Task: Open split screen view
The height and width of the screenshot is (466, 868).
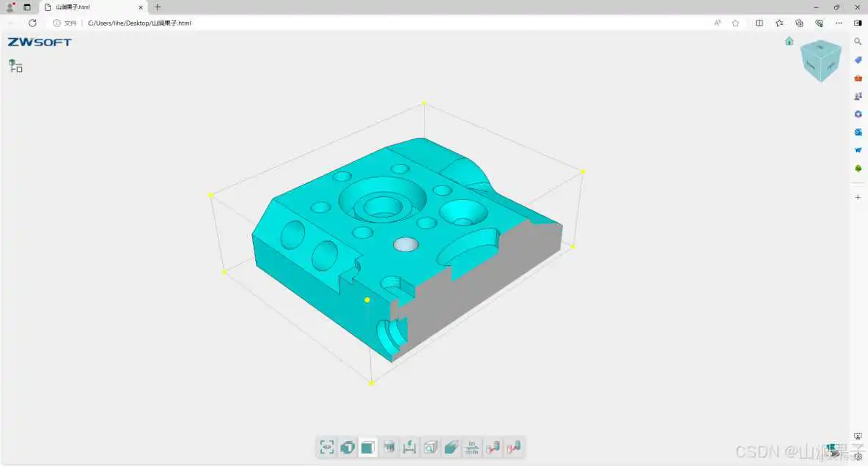Action: (759, 23)
